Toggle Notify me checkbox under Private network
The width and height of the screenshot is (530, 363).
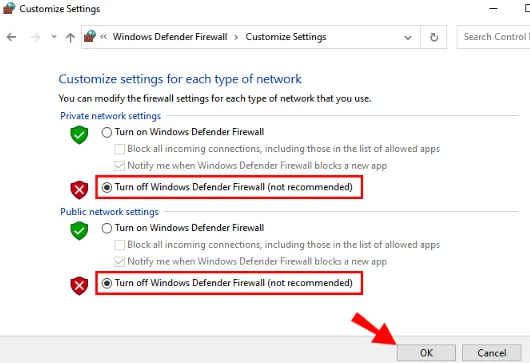(x=119, y=166)
